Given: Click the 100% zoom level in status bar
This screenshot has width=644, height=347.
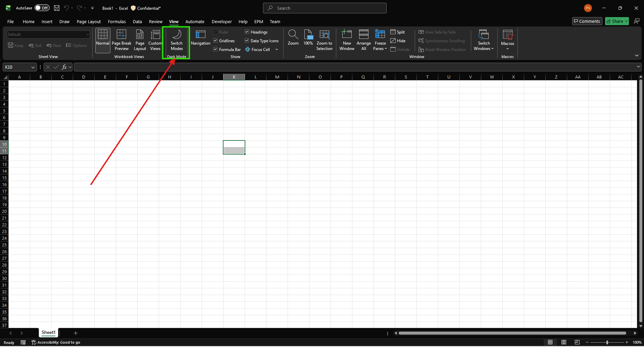Looking at the screenshot, I should [x=637, y=343].
